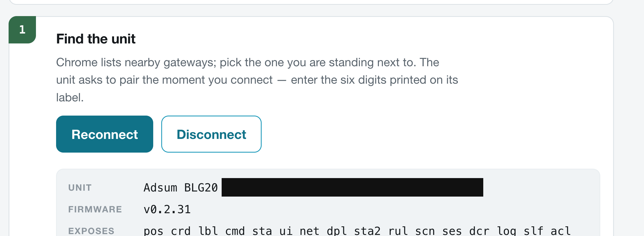Select the green step 1 badge

22,29
